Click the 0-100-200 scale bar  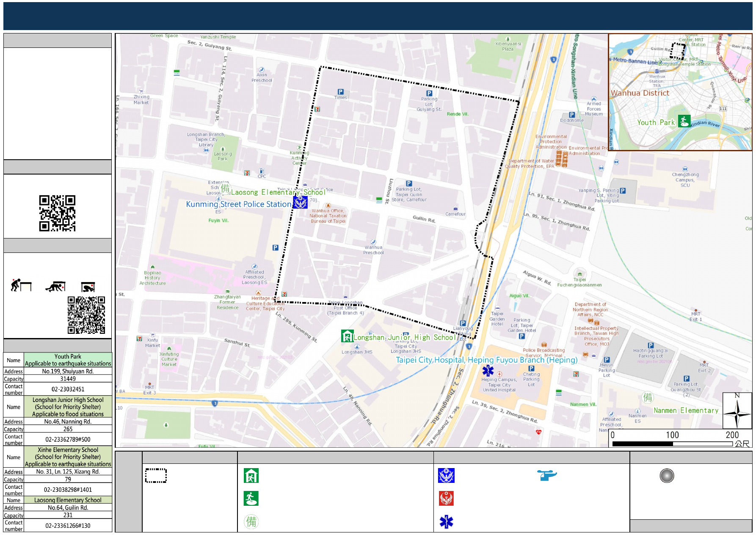(x=673, y=444)
